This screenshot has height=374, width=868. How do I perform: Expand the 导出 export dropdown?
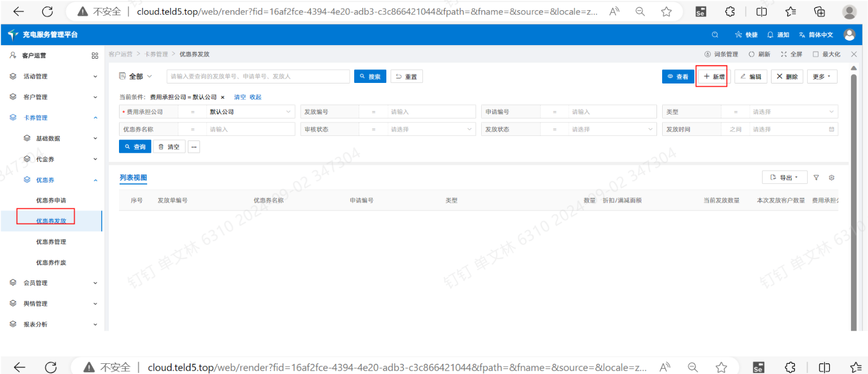point(784,178)
